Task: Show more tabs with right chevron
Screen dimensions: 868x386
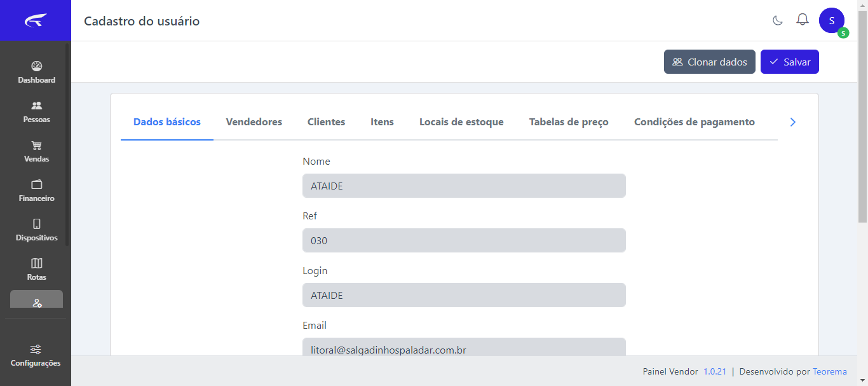Action: click(x=792, y=122)
